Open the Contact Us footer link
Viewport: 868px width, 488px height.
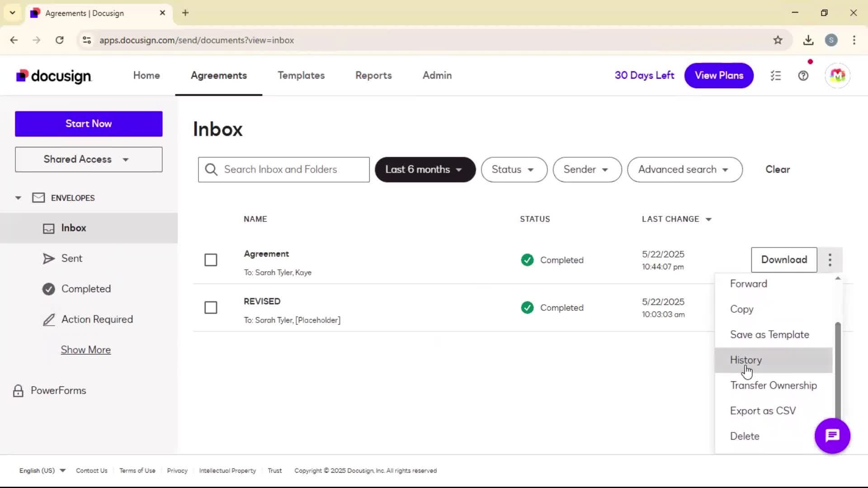click(x=91, y=471)
